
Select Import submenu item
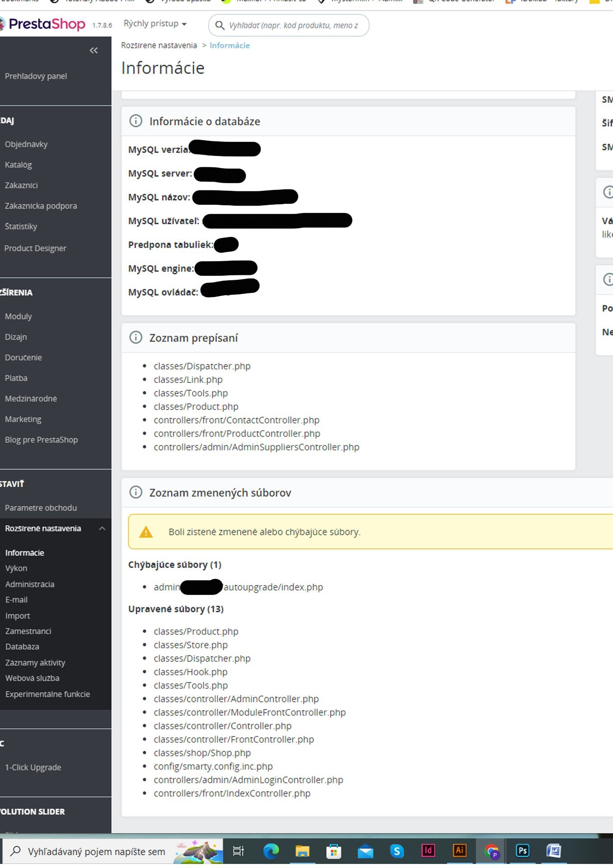coord(18,616)
